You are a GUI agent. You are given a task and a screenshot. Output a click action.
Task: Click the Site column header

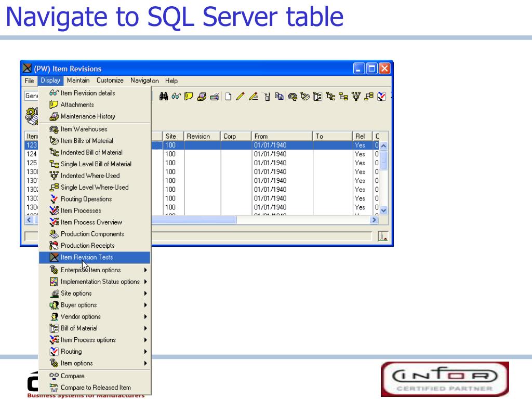pos(174,136)
